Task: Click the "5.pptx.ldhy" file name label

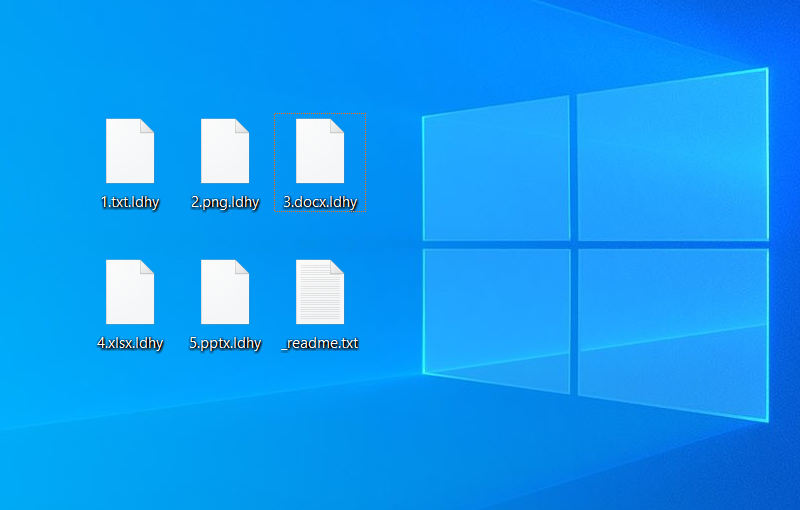Action: tap(225, 343)
